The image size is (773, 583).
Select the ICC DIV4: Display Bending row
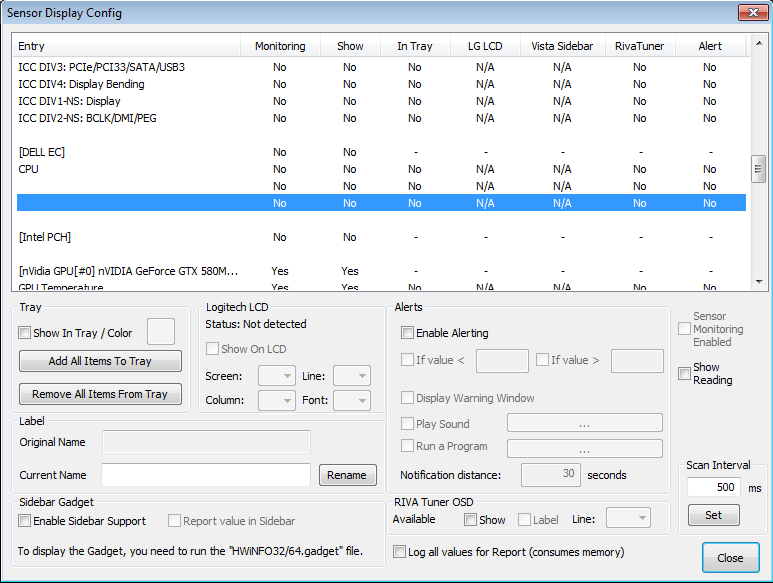point(381,84)
